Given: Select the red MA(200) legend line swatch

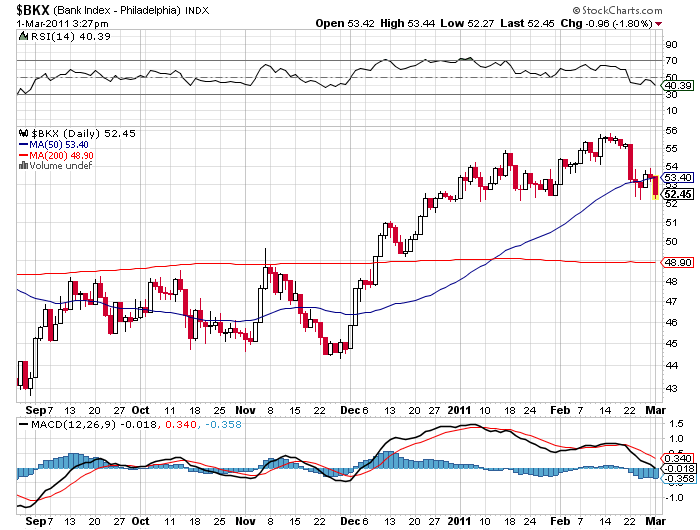Looking at the screenshot, I should point(23,155).
